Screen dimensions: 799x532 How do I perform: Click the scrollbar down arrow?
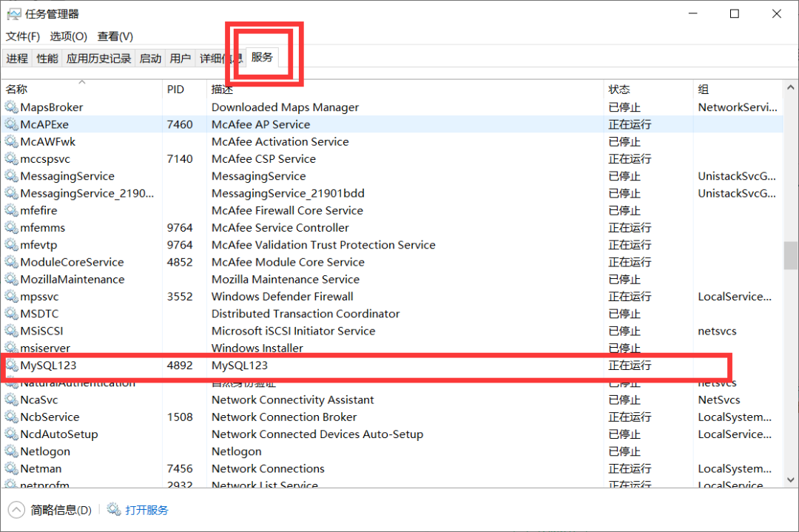[790, 479]
